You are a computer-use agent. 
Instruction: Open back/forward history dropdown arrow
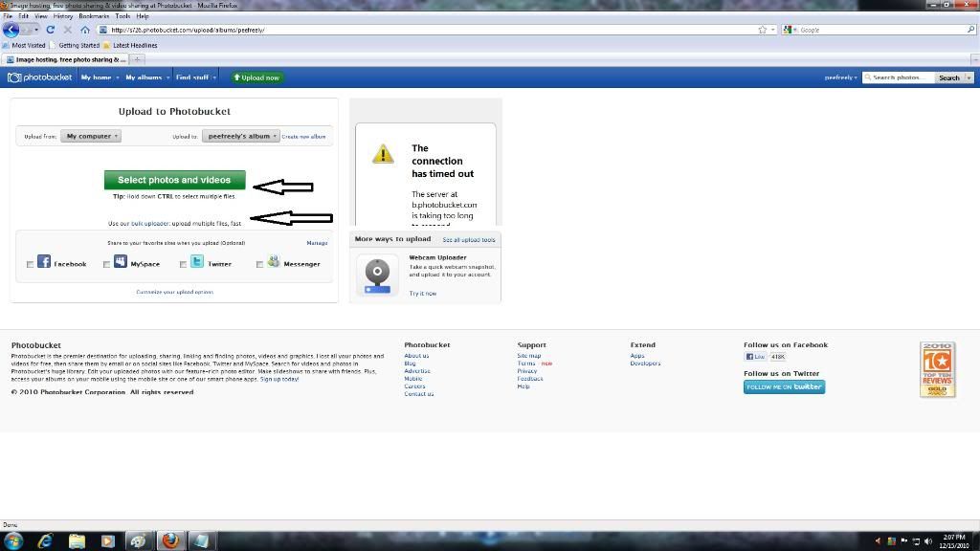(x=36, y=30)
